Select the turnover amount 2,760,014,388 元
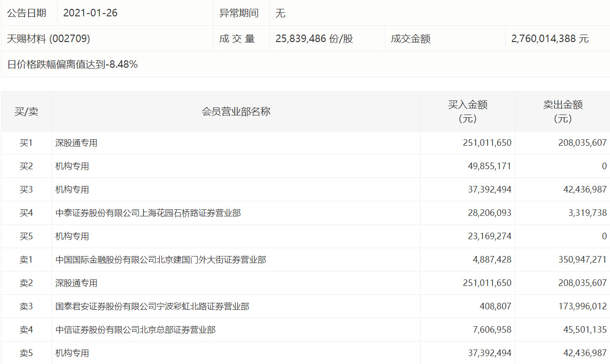Screen dimensions: 610x364 550,39
